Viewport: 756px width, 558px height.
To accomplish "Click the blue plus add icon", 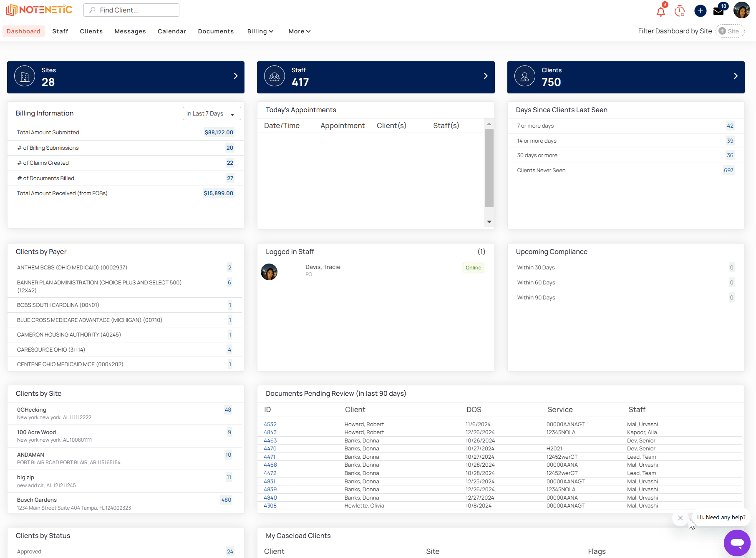I will 701,11.
